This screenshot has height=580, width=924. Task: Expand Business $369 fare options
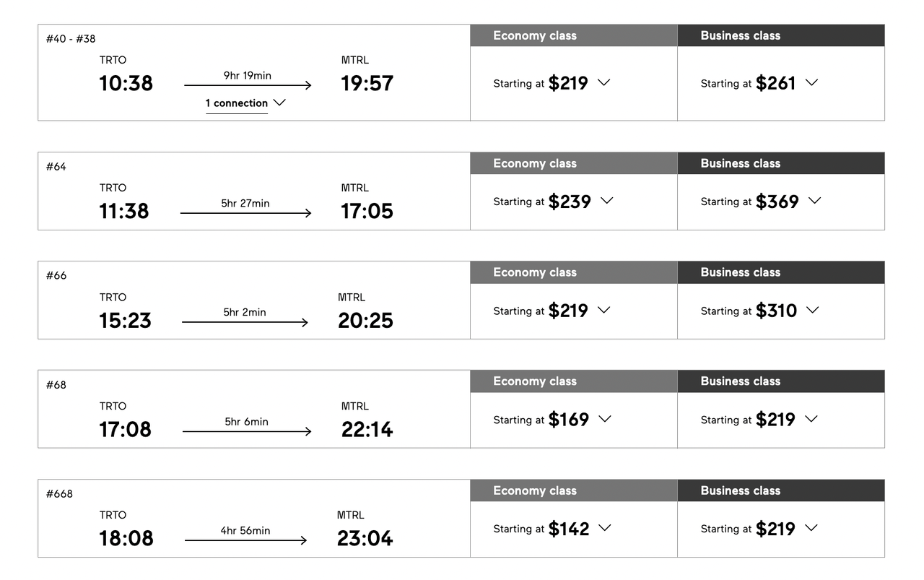815,201
